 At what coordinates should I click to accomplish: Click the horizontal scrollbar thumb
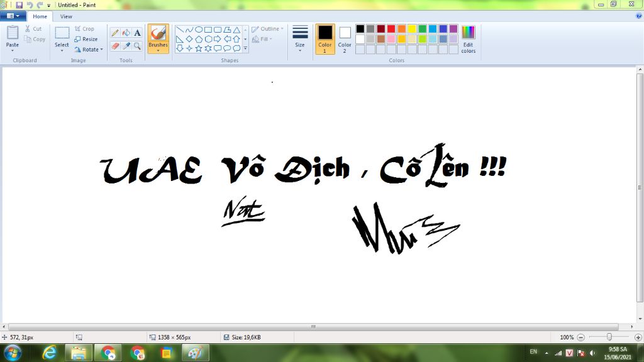pyautogui.click(x=313, y=327)
